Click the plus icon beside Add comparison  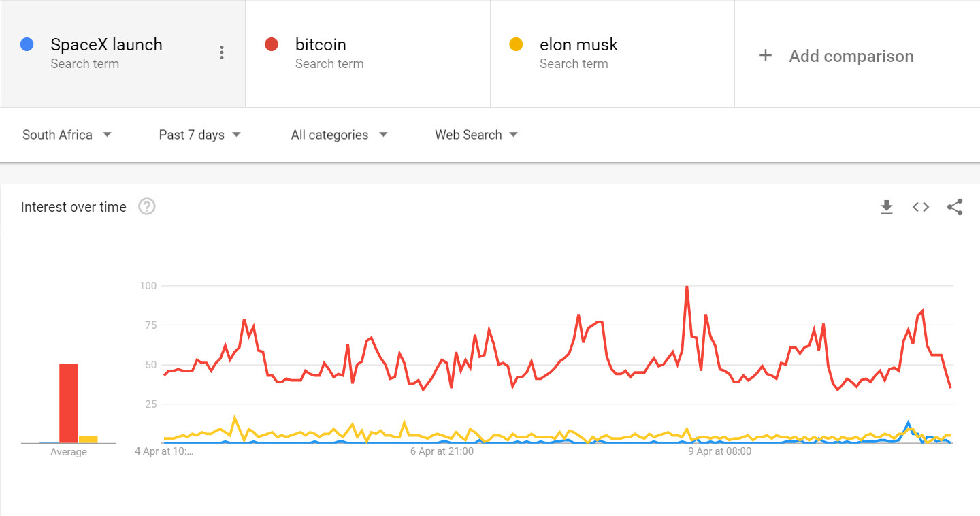[765, 56]
